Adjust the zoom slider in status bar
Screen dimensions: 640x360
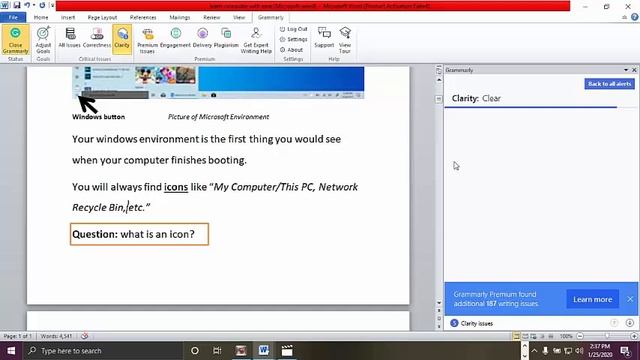pos(607,336)
